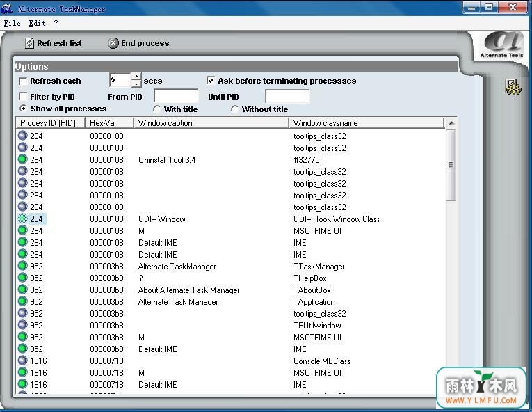Click the Refresh list toolbar button
532x412 pixels.
click(54, 43)
